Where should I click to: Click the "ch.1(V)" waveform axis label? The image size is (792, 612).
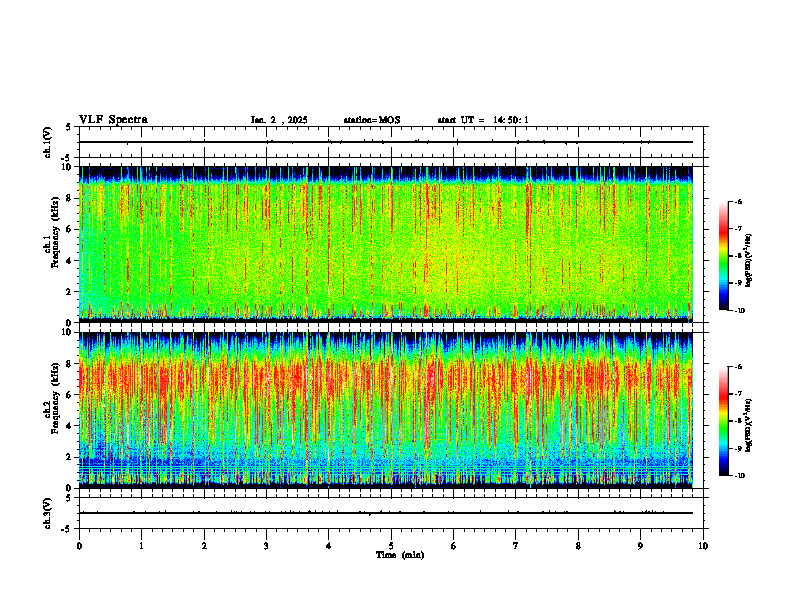click(x=47, y=142)
